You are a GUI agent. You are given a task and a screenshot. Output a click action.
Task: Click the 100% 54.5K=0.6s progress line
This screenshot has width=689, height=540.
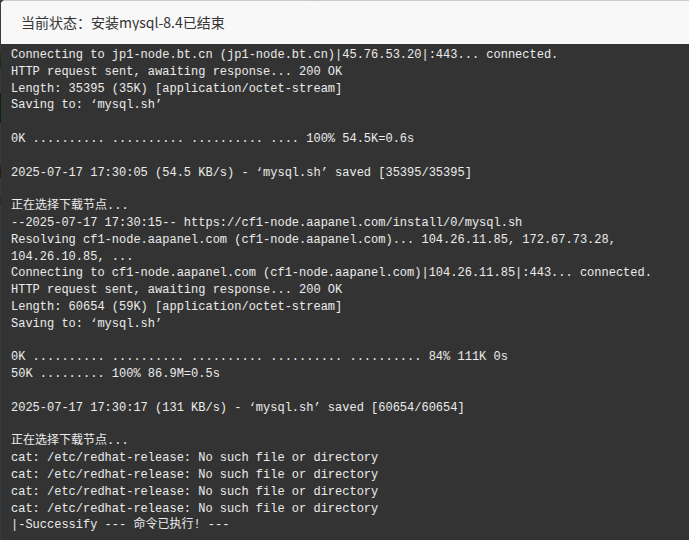[212, 138]
